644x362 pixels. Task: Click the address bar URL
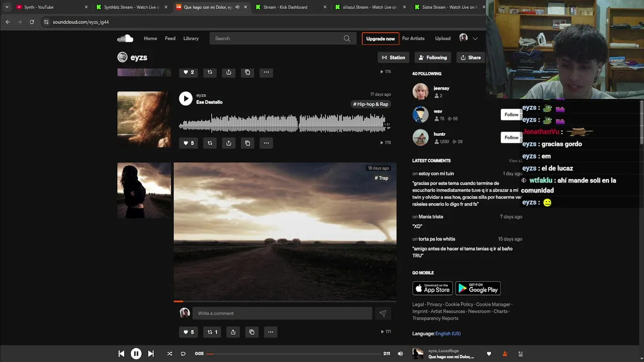pyautogui.click(x=80, y=22)
